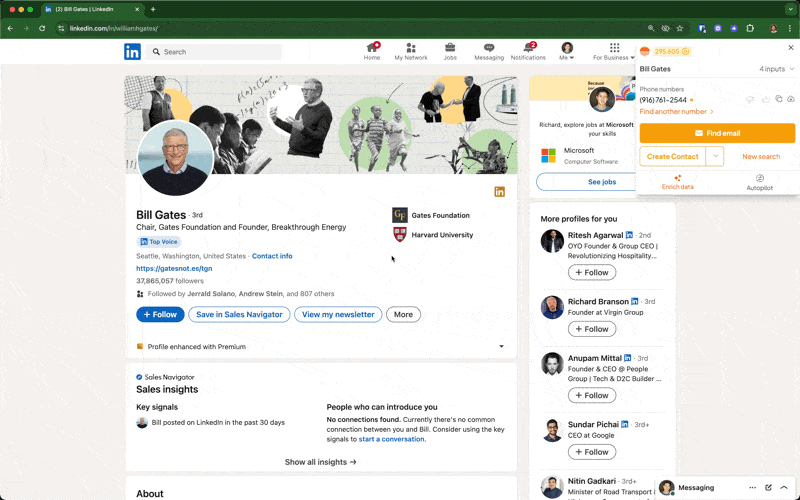Click the browser address bar URL
This screenshot has height=500, width=800.
pyautogui.click(x=114, y=29)
